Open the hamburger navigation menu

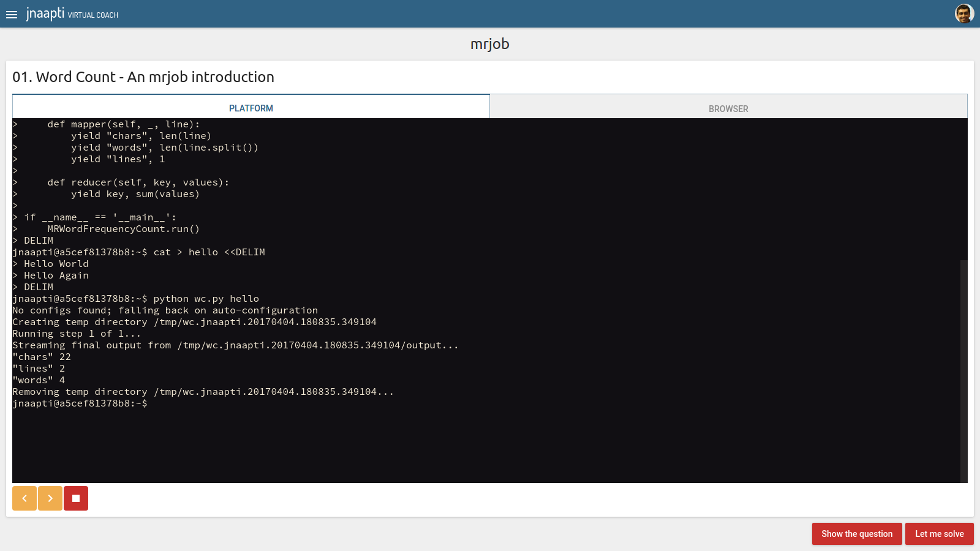point(12,15)
